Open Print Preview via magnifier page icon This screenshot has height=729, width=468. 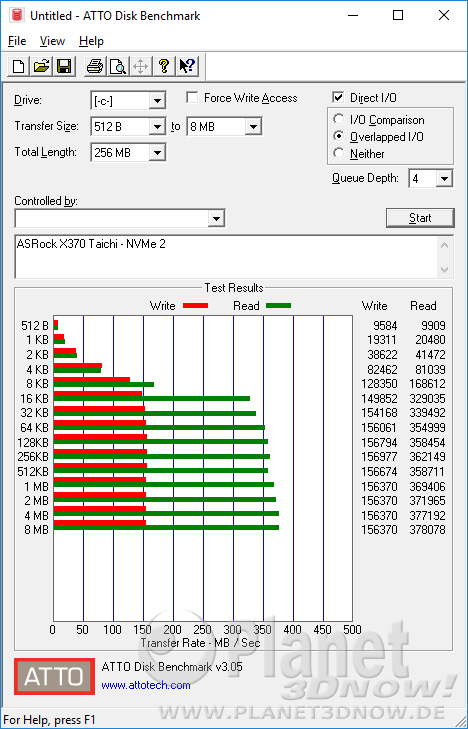(x=118, y=66)
